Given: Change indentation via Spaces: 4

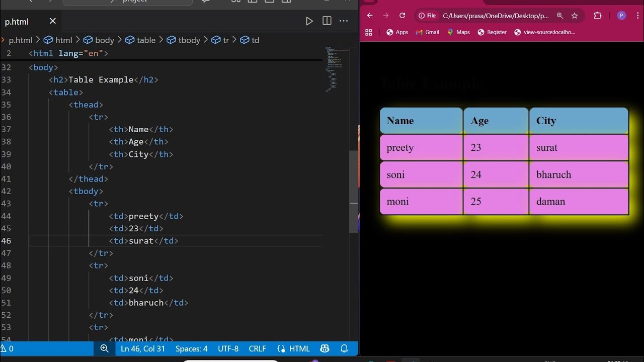Looking at the screenshot, I should (191, 348).
